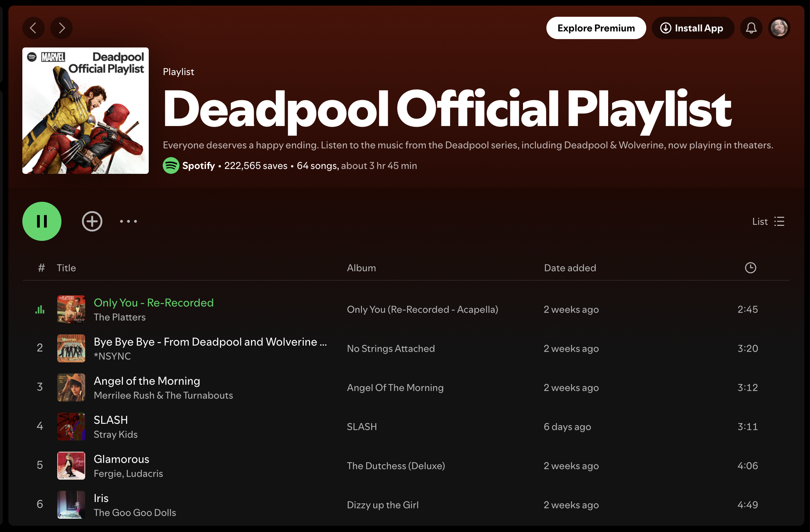This screenshot has height=532, width=810.
Task: Click the 2:45 duration of Only You
Action: 748,309
